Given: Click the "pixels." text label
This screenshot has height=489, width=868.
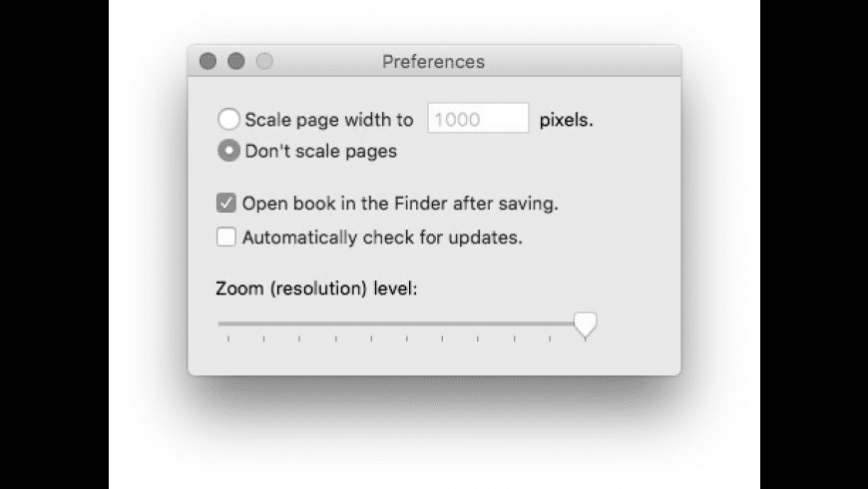Looking at the screenshot, I should pyautogui.click(x=566, y=120).
